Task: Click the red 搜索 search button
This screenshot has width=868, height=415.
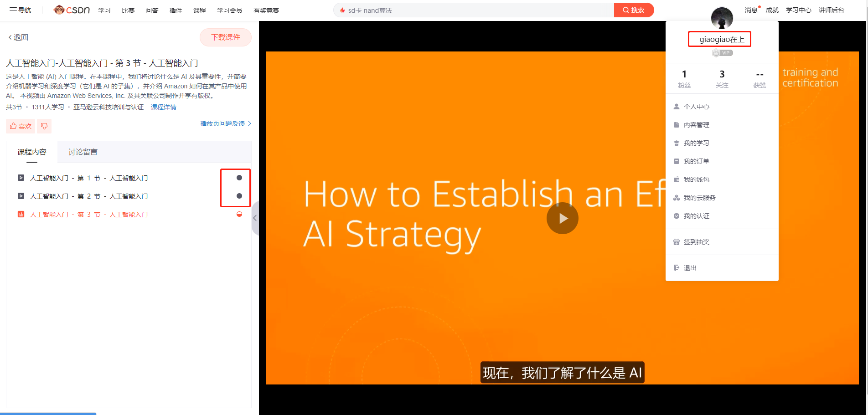Action: coord(634,10)
